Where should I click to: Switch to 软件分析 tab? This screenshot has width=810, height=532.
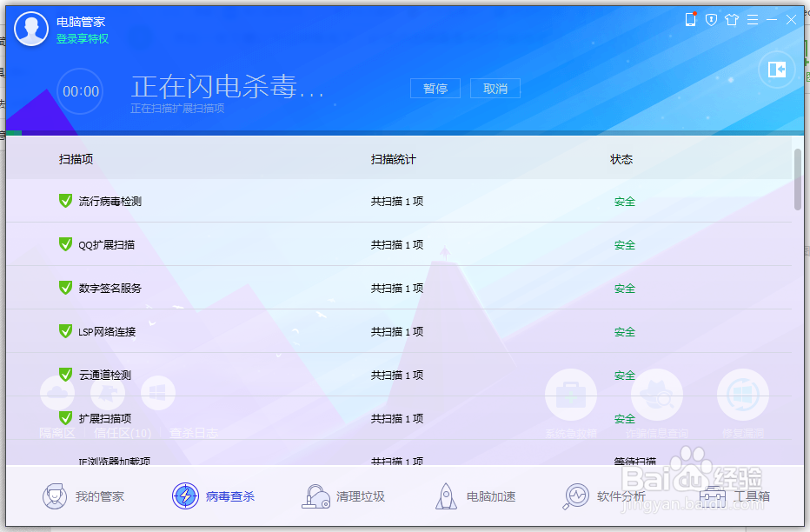(621, 496)
